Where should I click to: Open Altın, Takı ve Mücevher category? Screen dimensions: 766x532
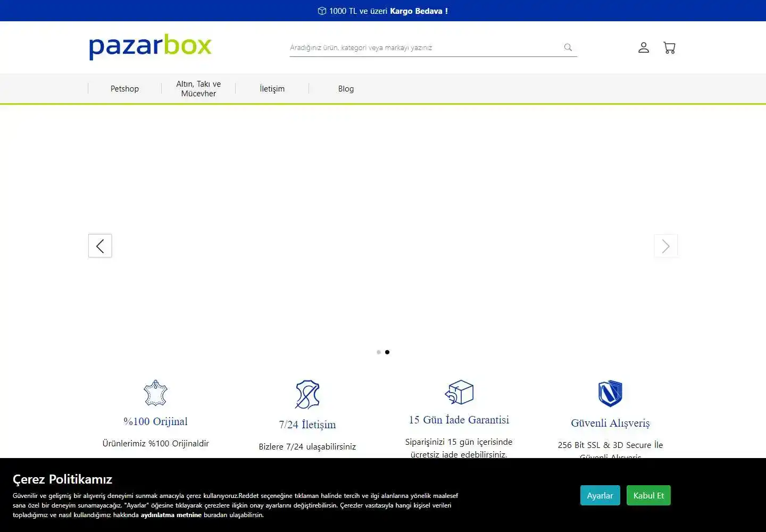[x=198, y=89]
